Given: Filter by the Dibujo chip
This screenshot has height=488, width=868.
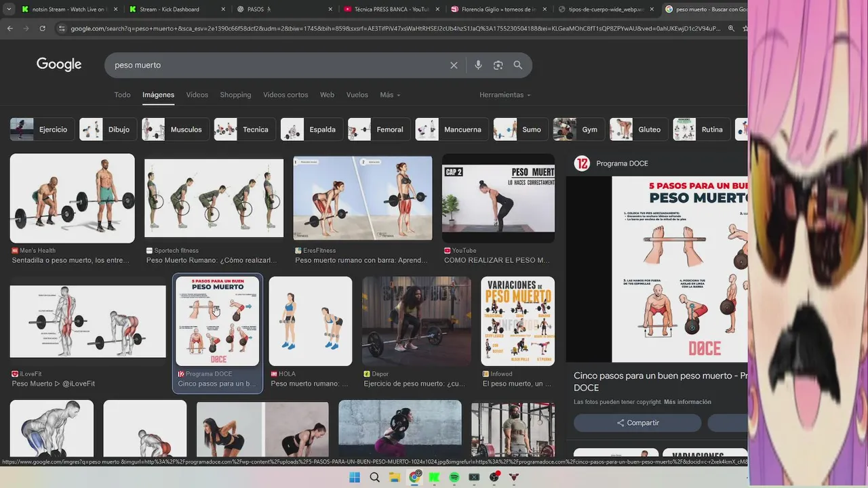Looking at the screenshot, I should tap(108, 129).
